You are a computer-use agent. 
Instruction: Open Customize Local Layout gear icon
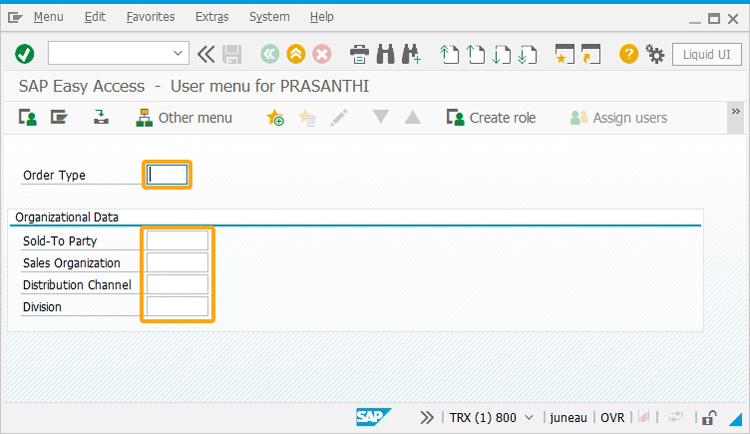[x=655, y=54]
